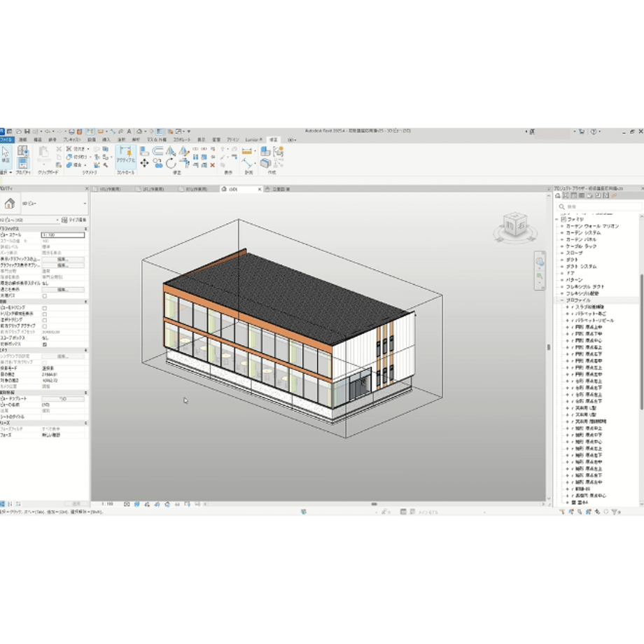This screenshot has width=644, height=644.
Task: Click the Print icon in quick access toolbar
Action: 71,132
